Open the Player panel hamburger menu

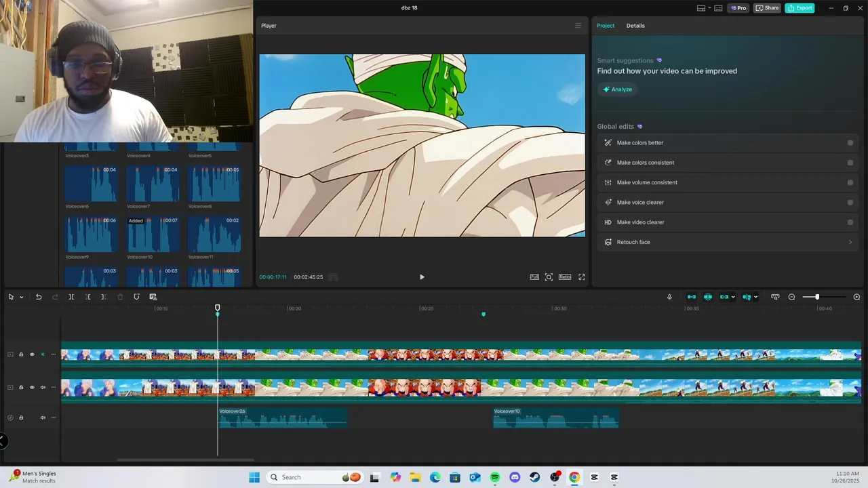578,26
